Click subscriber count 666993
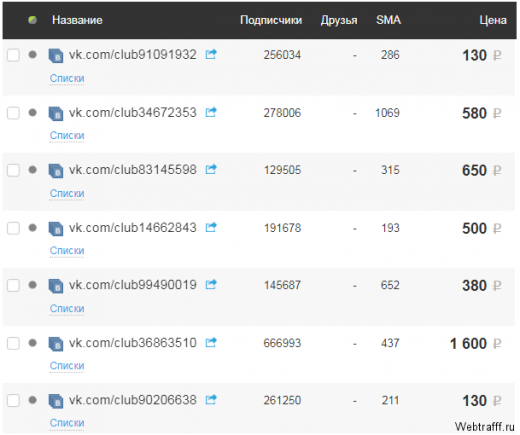520x435 pixels. coord(282,343)
